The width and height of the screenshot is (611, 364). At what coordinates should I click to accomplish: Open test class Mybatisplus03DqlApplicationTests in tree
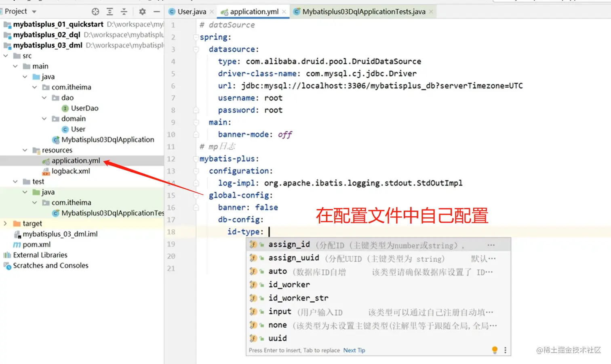112,213
